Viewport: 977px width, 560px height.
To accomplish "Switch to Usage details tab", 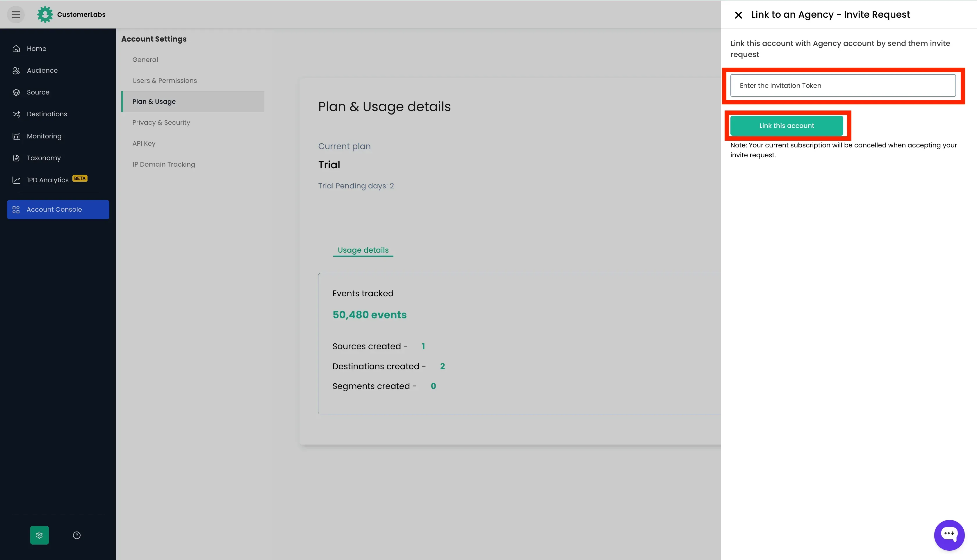I will coord(363,250).
